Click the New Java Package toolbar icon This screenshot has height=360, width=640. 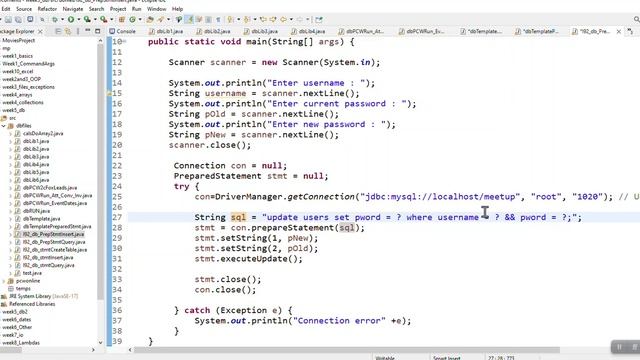[122, 19]
